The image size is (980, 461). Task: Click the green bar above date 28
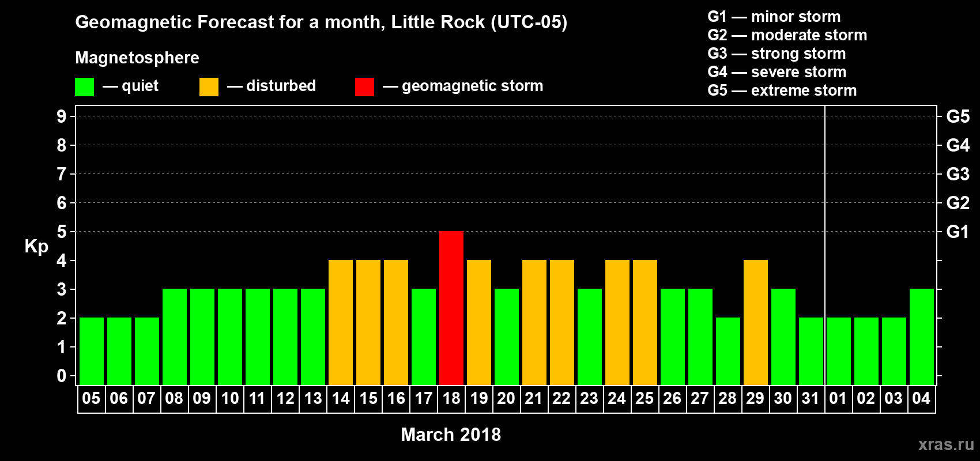(x=728, y=351)
